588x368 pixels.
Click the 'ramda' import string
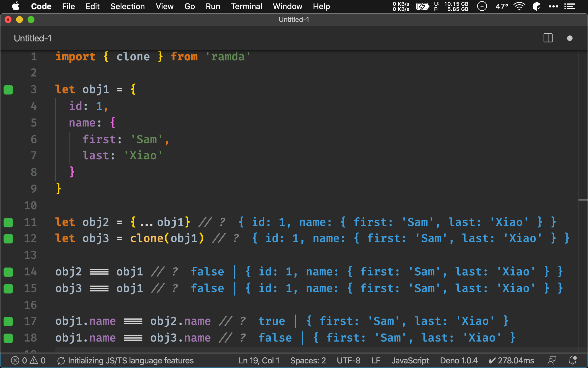click(x=228, y=57)
